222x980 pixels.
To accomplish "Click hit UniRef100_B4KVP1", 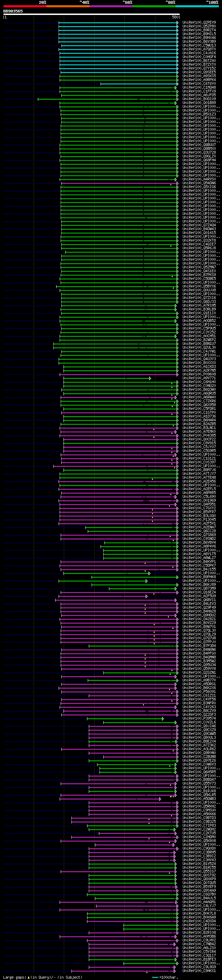I will (199, 561).
